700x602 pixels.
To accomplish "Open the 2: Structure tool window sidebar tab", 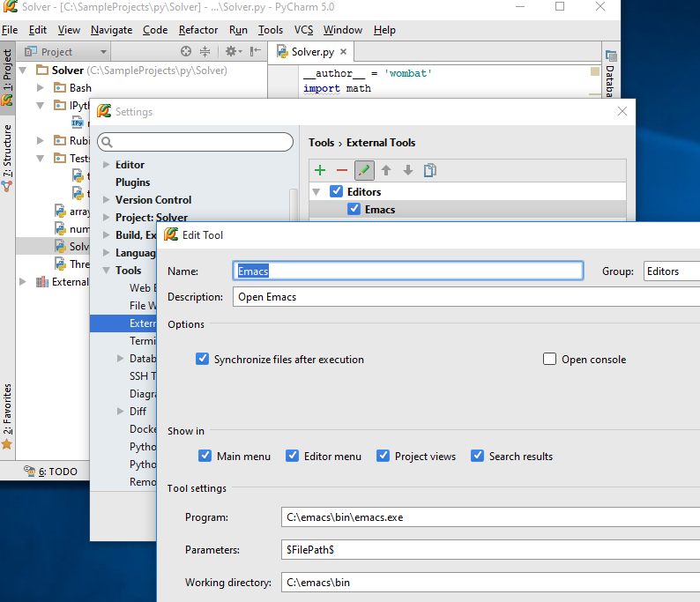I will pos(7,158).
